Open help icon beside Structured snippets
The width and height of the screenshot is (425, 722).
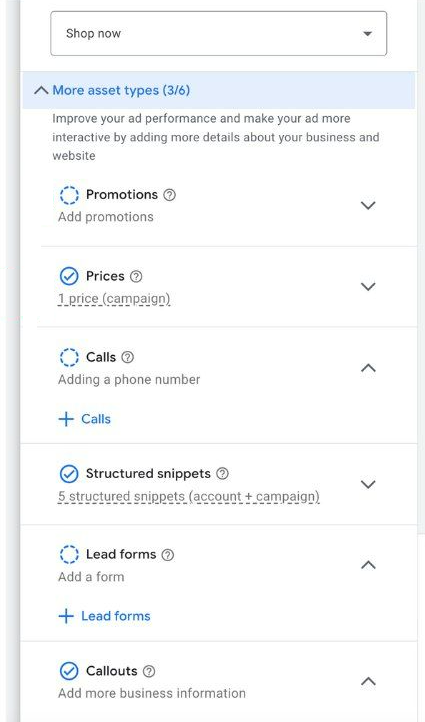(x=222, y=473)
